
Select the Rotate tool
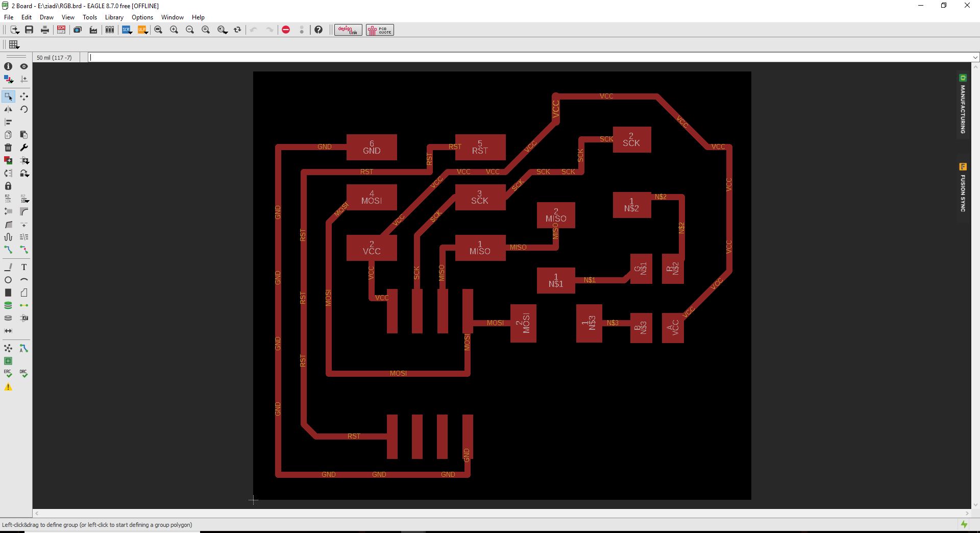(24, 109)
